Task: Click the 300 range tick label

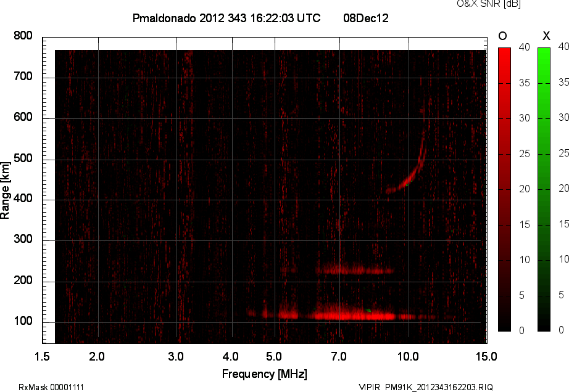Action: coord(23,239)
